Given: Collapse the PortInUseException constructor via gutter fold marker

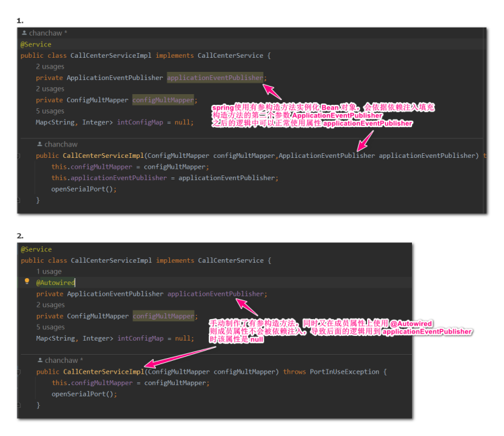Looking at the screenshot, I should point(19,372).
